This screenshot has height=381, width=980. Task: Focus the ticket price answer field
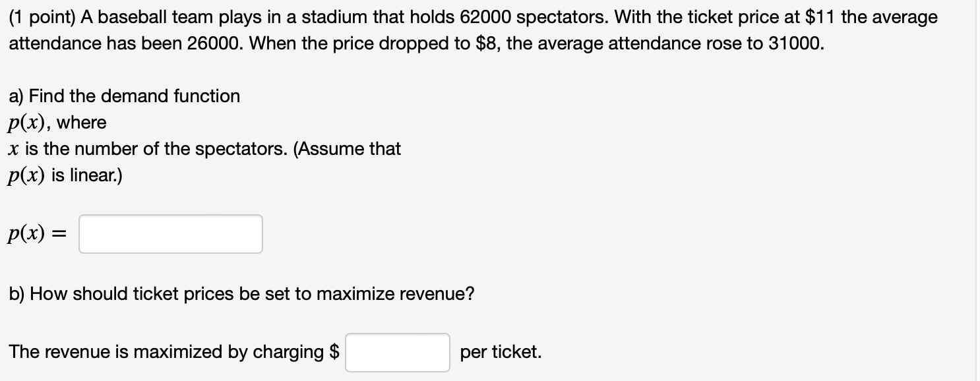click(x=398, y=352)
